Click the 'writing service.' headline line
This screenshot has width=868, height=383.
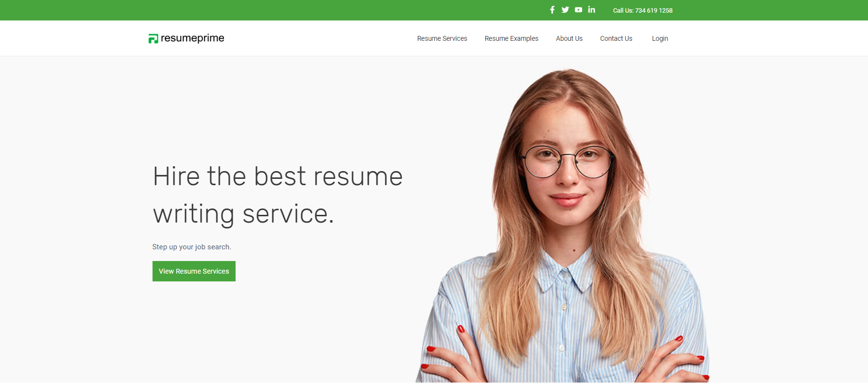[243, 214]
